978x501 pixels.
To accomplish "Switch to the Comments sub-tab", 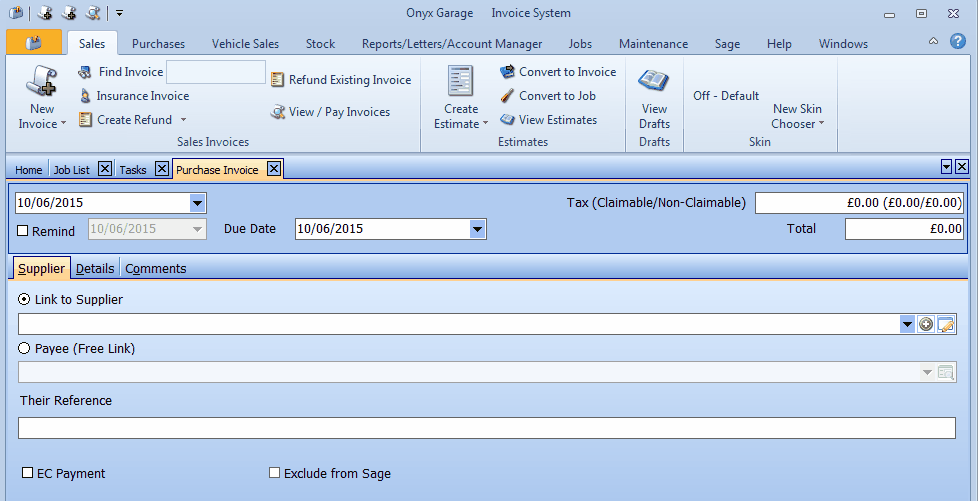I will click(x=156, y=268).
